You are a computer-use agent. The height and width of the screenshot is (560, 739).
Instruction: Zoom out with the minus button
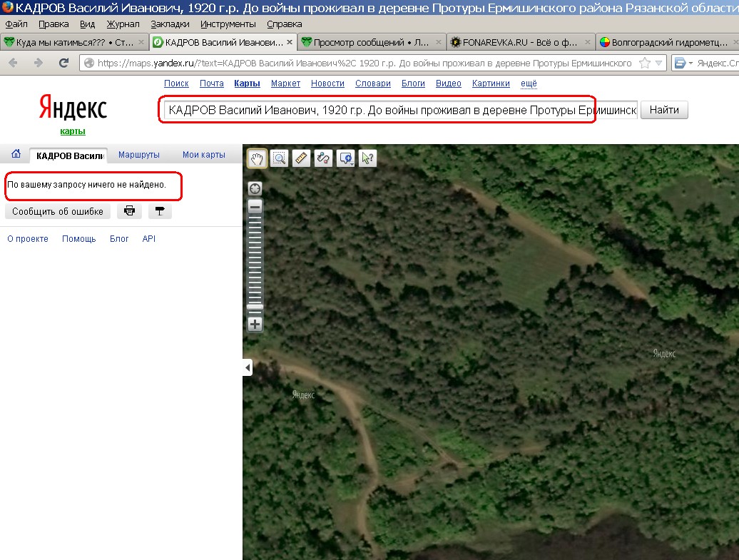255,207
